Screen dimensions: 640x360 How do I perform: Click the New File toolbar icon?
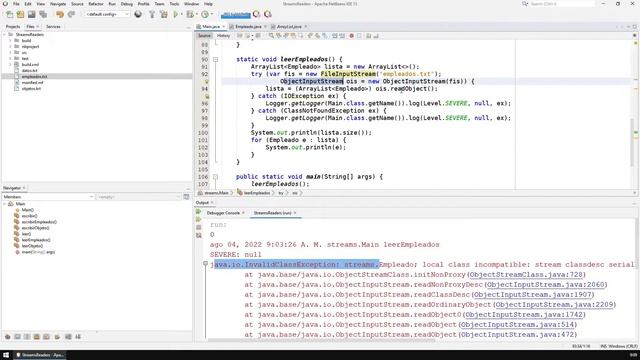(9, 14)
